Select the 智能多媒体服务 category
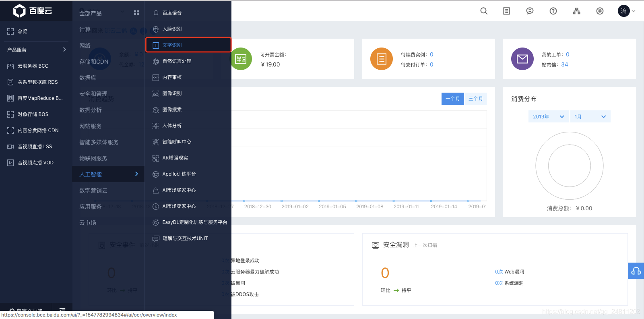The image size is (644, 319). [x=108, y=142]
